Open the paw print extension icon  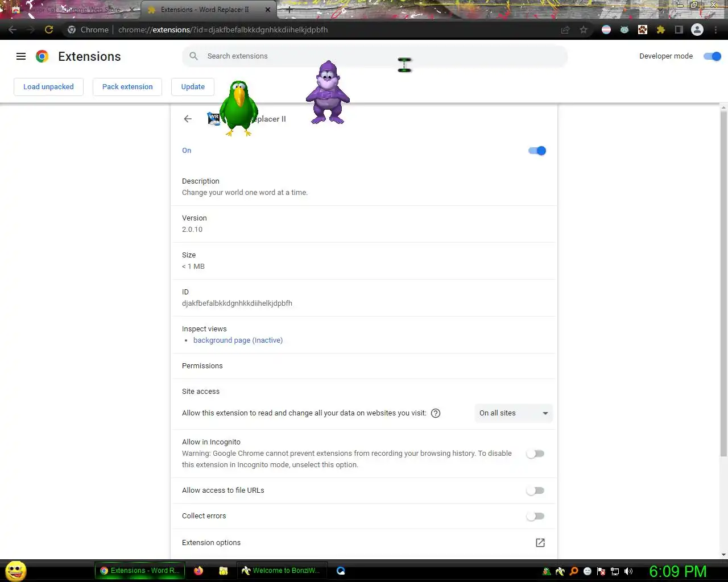[643, 30]
